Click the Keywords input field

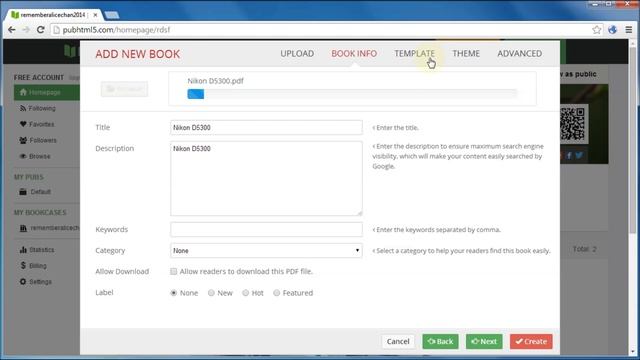[266, 229]
